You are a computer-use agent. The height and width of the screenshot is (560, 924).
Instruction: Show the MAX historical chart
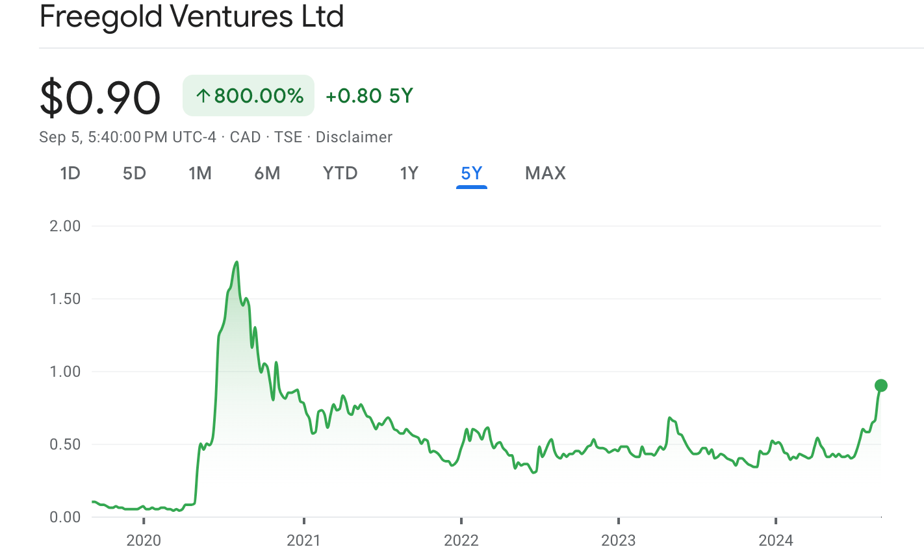[x=545, y=173]
